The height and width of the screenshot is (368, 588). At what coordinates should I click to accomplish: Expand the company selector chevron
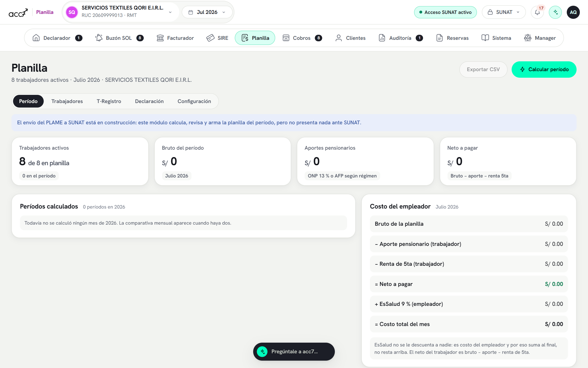tap(170, 12)
